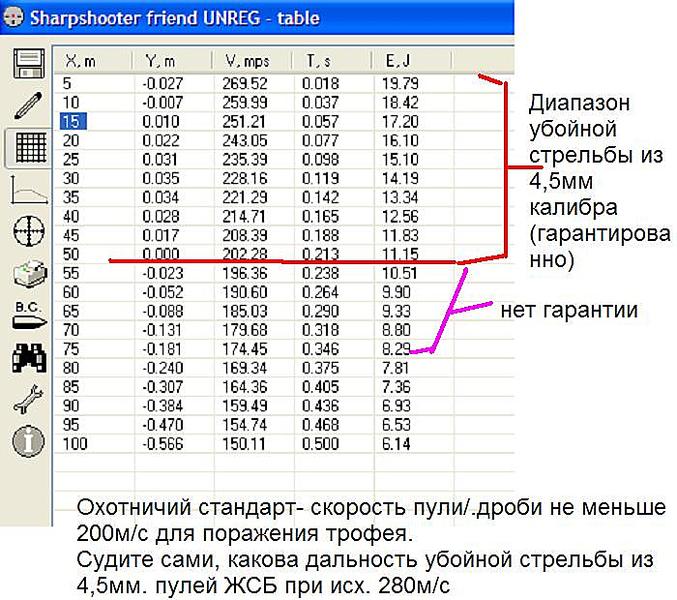Click velocity value 228.16
Viewport: 677px width, 600px height.
(245, 178)
